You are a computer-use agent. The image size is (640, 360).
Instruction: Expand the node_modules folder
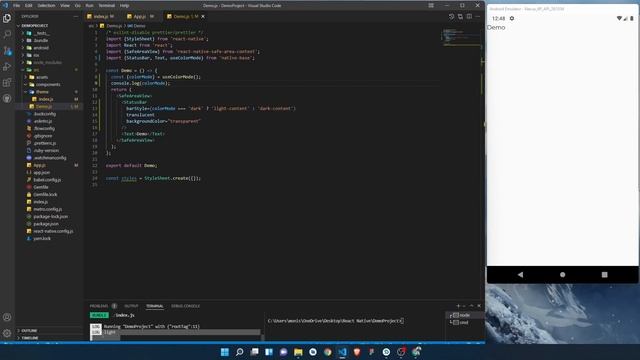47,62
